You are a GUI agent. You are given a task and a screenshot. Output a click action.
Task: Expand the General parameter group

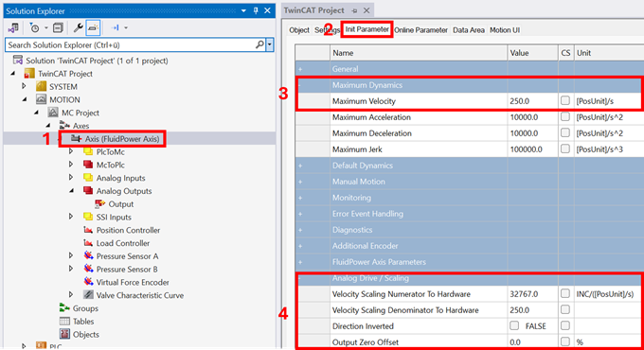(300, 69)
